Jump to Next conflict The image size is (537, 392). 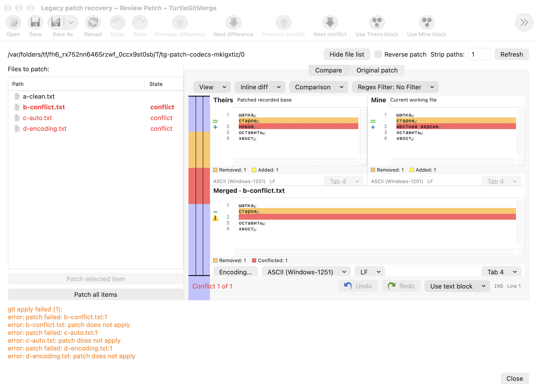330,23
